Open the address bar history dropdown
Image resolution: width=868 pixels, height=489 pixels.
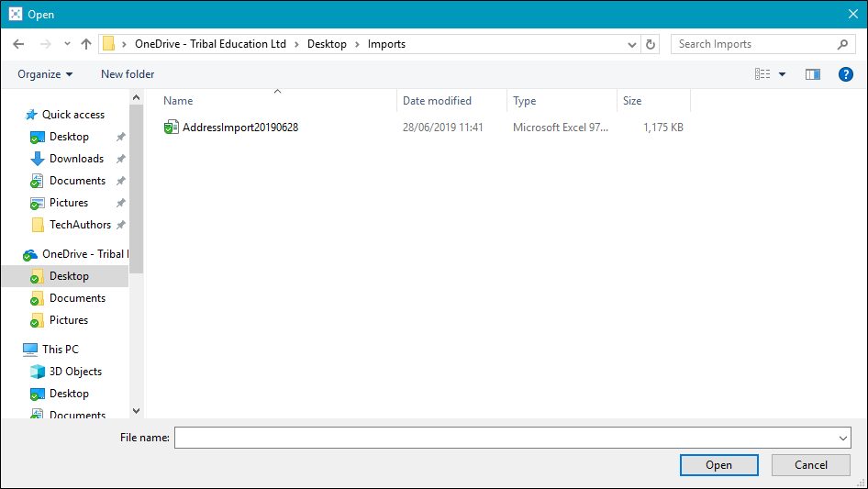[631, 44]
